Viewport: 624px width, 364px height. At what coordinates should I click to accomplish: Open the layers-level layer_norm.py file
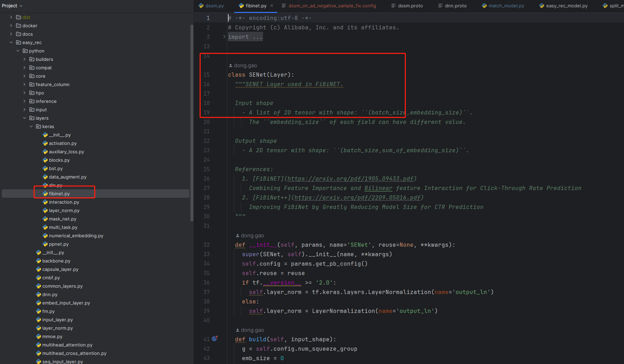[x=57, y=328]
